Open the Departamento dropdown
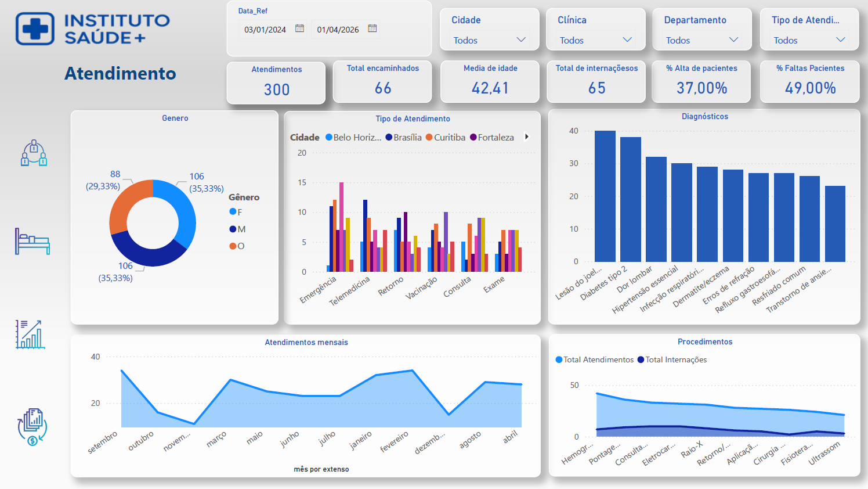This screenshot has height=489, width=868. point(735,40)
